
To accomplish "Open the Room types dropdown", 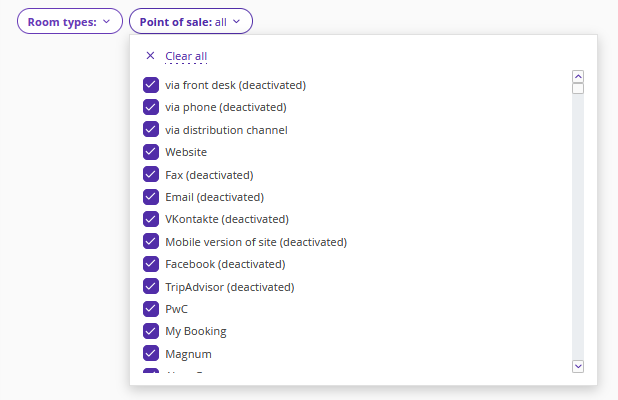I will tap(69, 21).
